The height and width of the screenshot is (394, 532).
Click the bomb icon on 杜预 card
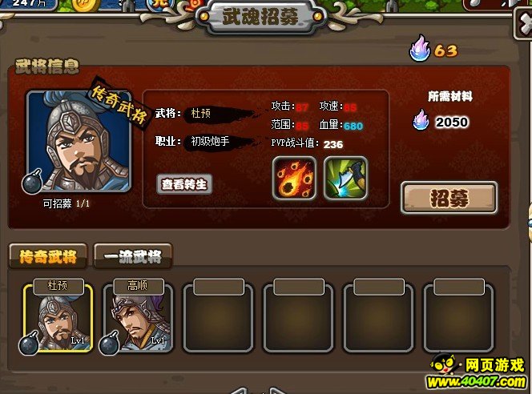coord(29,343)
